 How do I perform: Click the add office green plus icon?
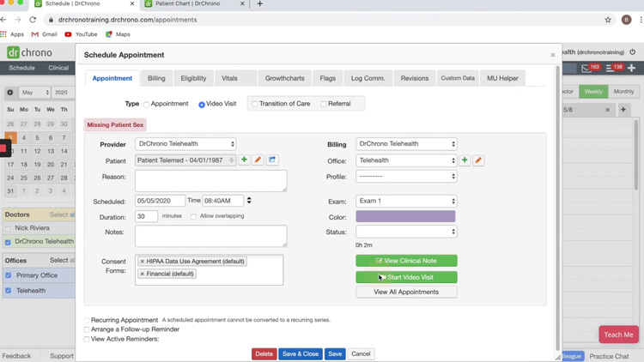point(465,160)
